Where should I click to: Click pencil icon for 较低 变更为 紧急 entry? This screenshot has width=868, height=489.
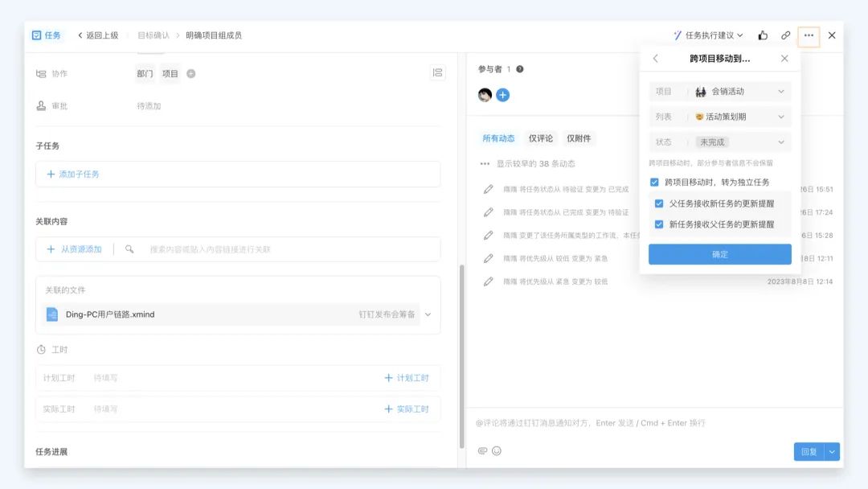coord(488,259)
